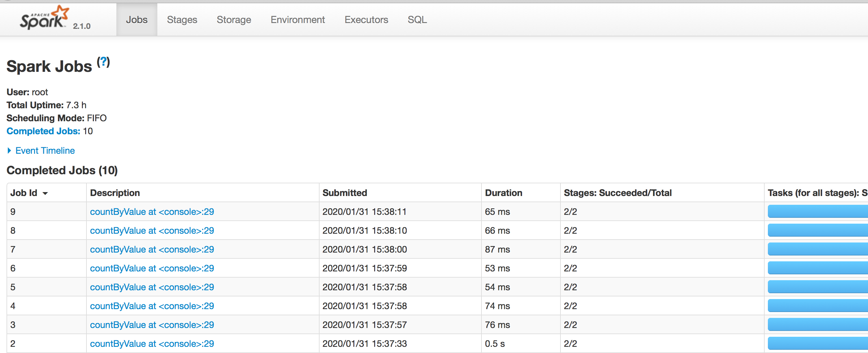Select the Jobs tab
Image resolution: width=868 pixels, height=353 pixels.
point(137,20)
